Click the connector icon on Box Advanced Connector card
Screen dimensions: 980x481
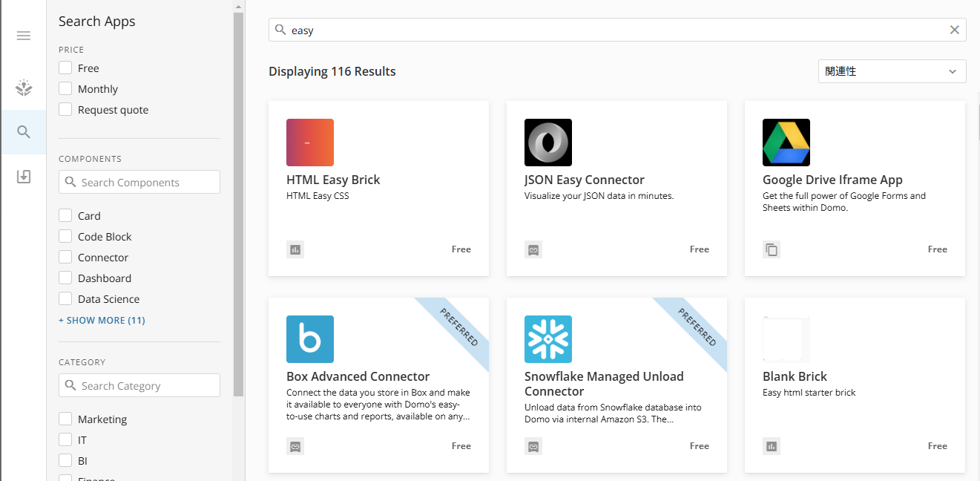(295, 446)
